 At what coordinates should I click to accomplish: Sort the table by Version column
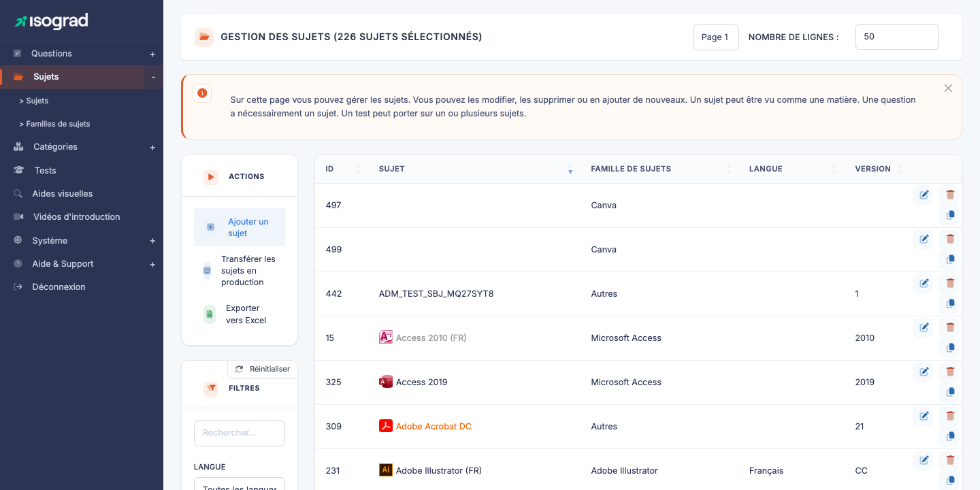[899, 169]
